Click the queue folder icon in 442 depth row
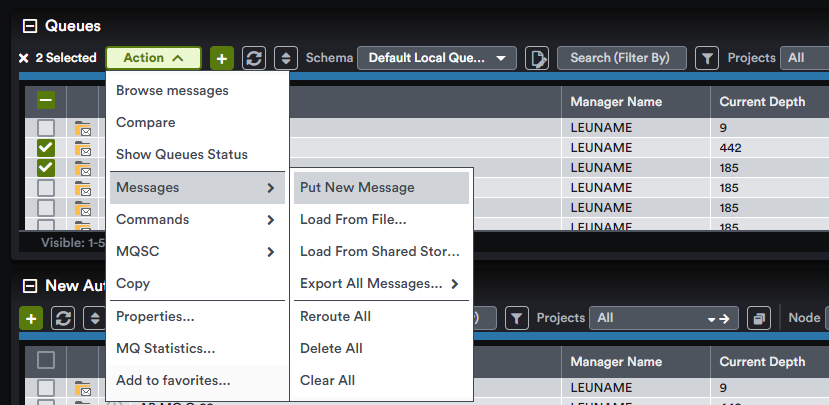This screenshot has width=829, height=405. click(82, 148)
